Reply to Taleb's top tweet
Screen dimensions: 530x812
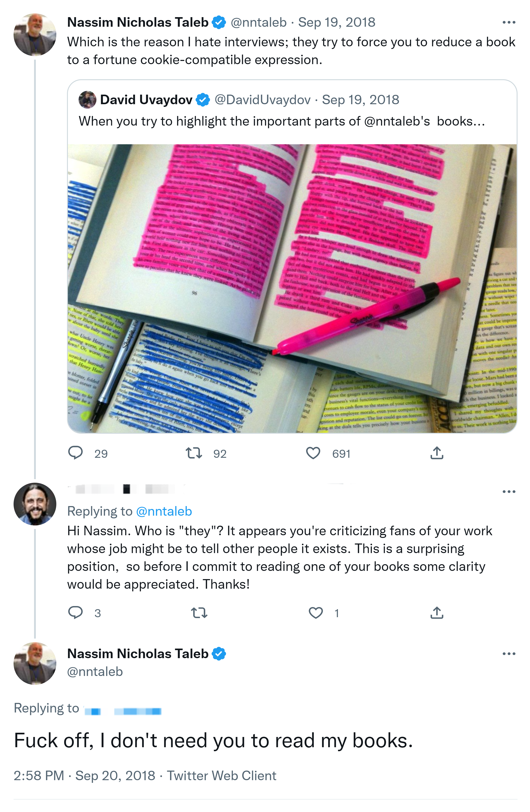coord(75,453)
